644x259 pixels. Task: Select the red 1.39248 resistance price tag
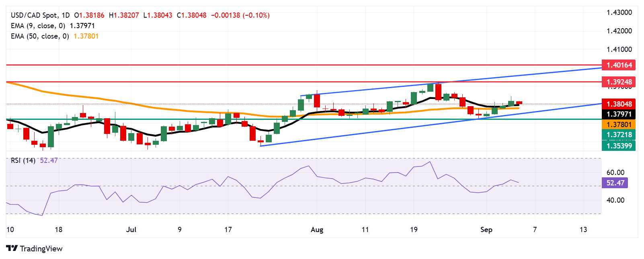click(x=619, y=82)
